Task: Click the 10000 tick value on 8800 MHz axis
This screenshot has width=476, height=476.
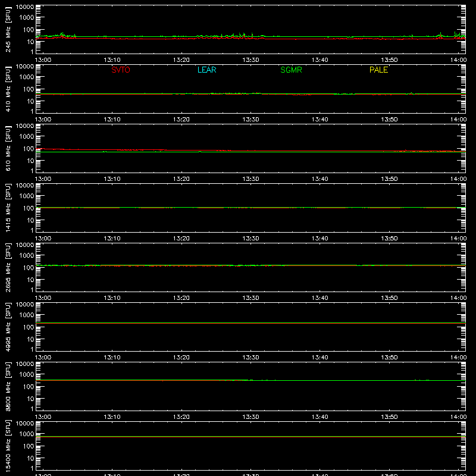Action: click(x=25, y=364)
